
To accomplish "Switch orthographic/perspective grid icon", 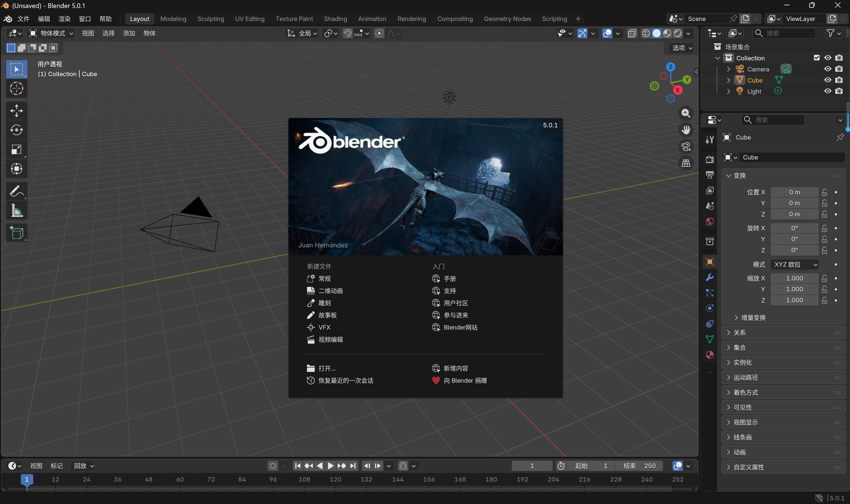I will (686, 163).
